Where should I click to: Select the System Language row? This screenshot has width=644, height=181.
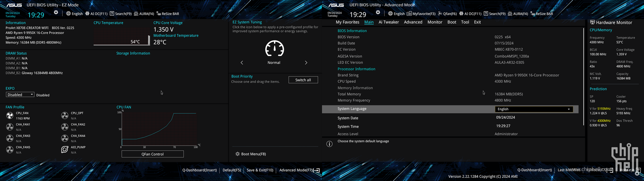pos(450,109)
